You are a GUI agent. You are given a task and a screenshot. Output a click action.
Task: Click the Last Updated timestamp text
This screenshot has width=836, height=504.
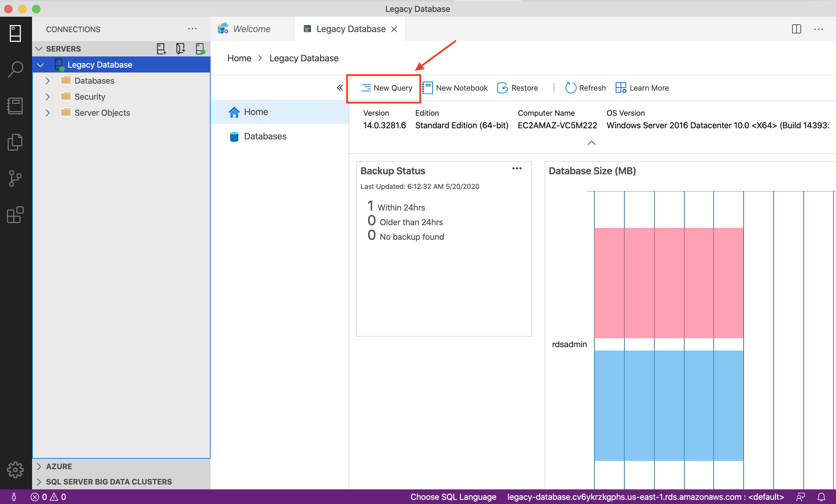(x=420, y=186)
